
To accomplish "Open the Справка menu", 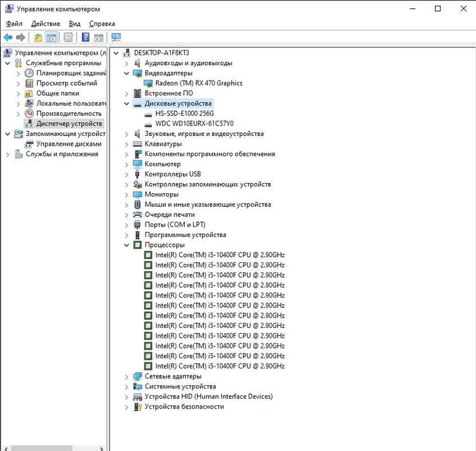I will (x=102, y=23).
